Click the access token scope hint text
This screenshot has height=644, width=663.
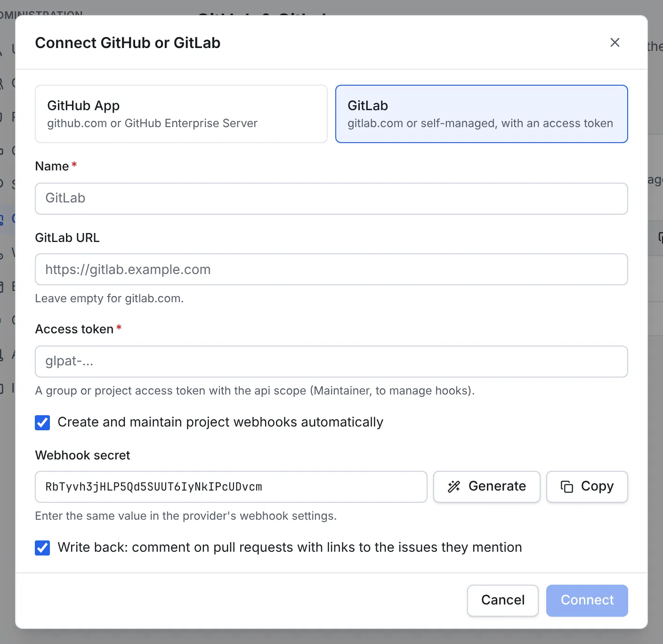pos(255,391)
